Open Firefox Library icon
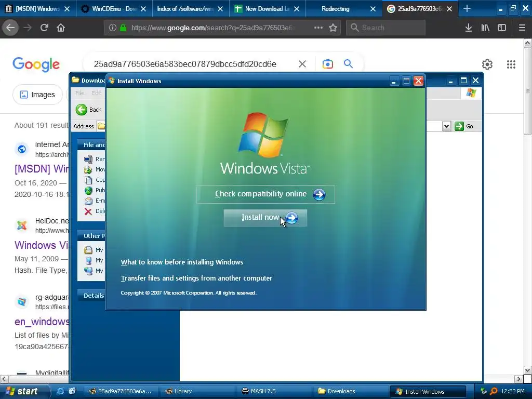This screenshot has width=532, height=399. (x=485, y=28)
